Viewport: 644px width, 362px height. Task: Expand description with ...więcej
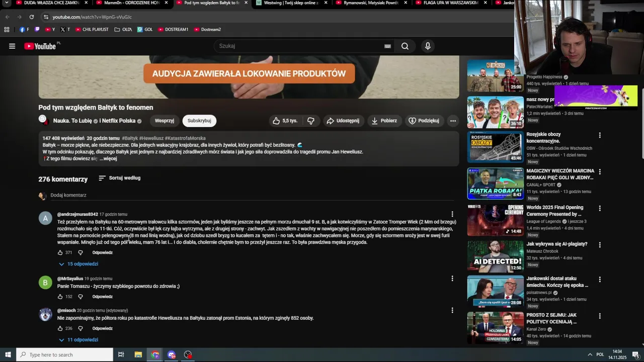click(108, 158)
